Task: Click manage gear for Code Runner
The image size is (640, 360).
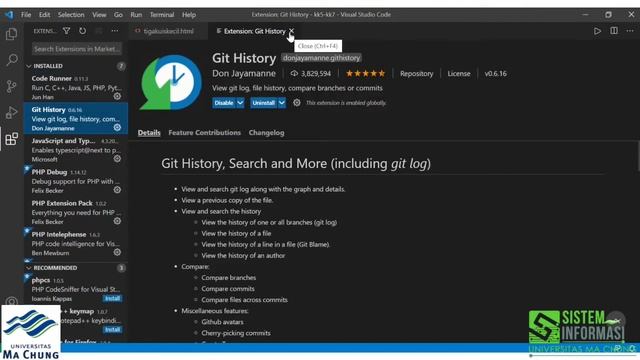Action: (117, 96)
